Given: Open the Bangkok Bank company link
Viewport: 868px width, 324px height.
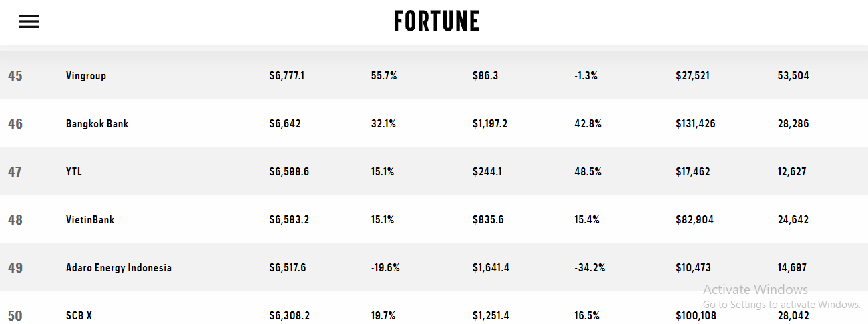Looking at the screenshot, I should [97, 124].
